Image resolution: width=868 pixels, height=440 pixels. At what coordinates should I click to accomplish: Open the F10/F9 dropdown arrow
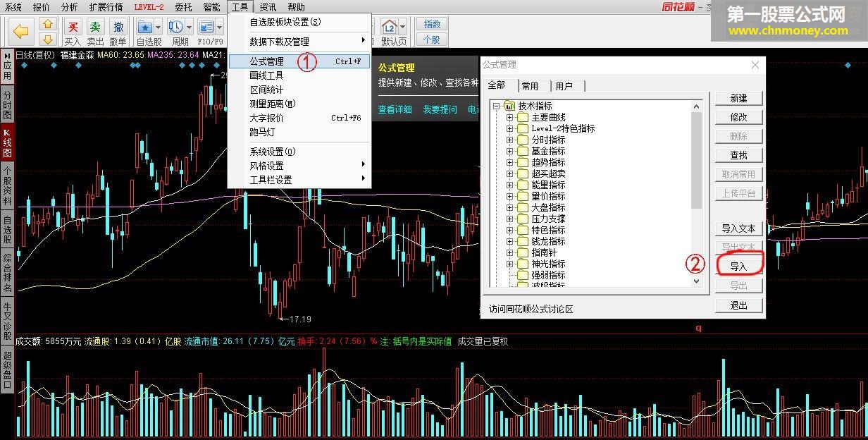point(219,27)
